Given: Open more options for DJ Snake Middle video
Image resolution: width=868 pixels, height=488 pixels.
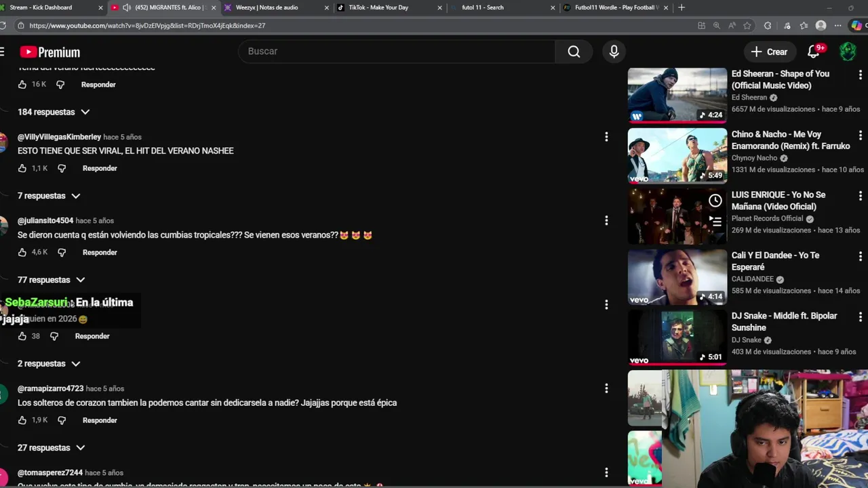Looking at the screenshot, I should 861,317.
